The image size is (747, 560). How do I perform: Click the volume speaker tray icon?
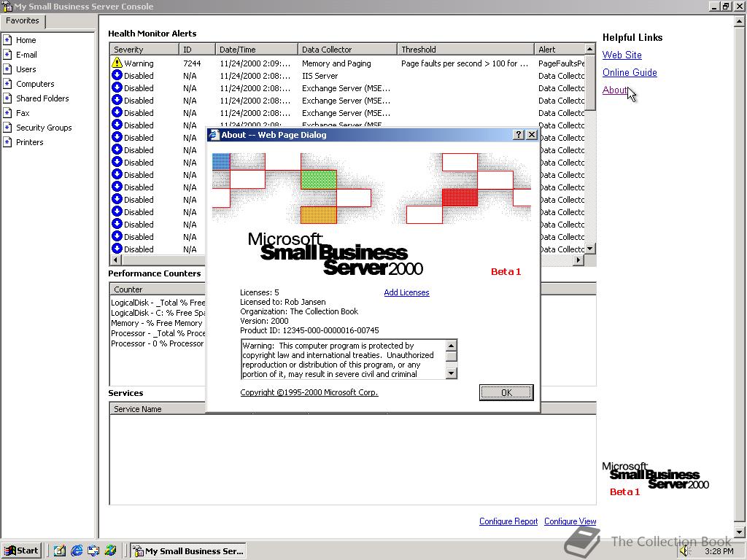point(685,551)
